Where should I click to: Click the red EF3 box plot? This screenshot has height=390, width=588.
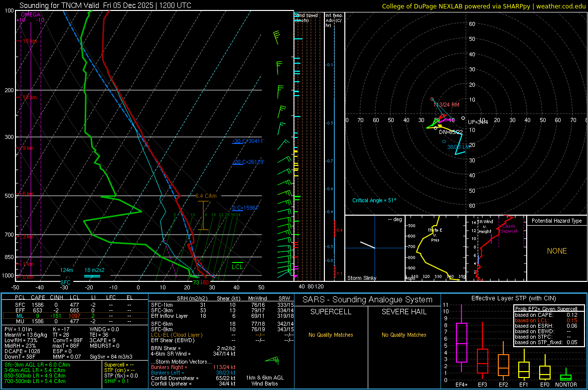(x=482, y=350)
